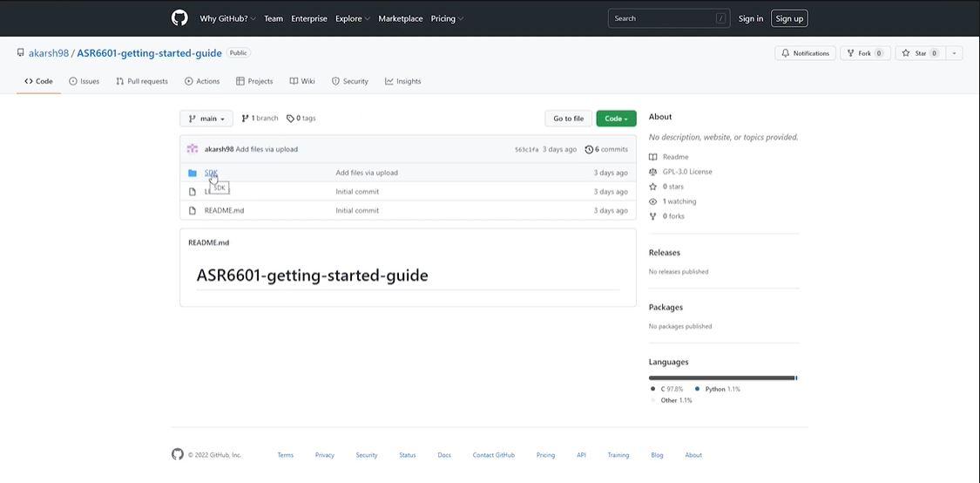
Task: Open the SDK folder link
Action: point(211,173)
